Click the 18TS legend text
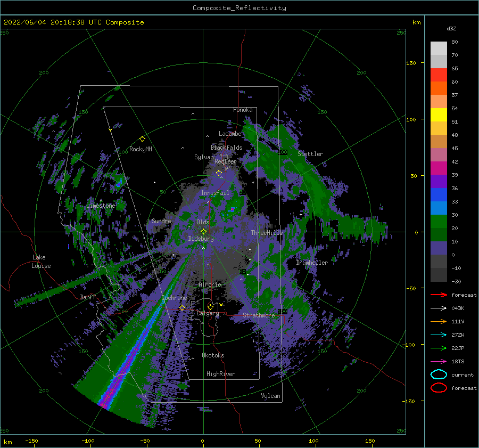479x448 pixels. click(x=458, y=362)
